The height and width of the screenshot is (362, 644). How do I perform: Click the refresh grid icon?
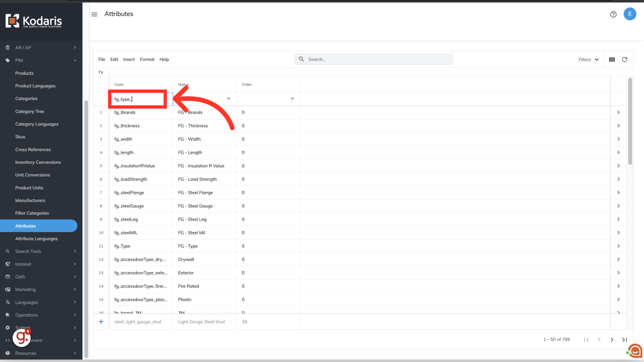pyautogui.click(x=625, y=59)
